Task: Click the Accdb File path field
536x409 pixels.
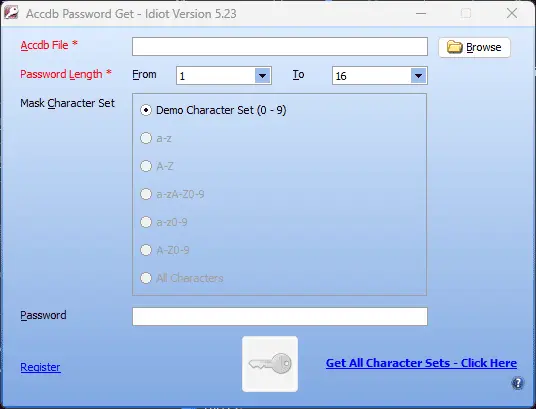Action: [x=280, y=47]
